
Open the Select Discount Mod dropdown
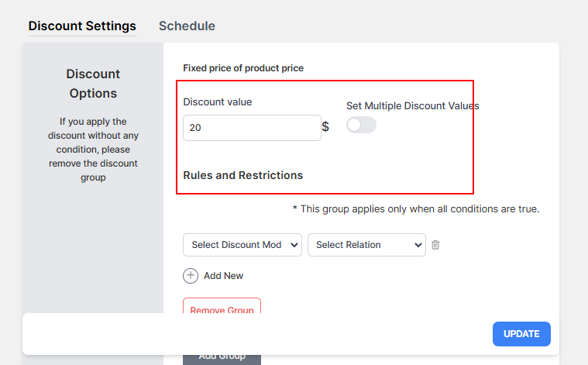pos(242,245)
